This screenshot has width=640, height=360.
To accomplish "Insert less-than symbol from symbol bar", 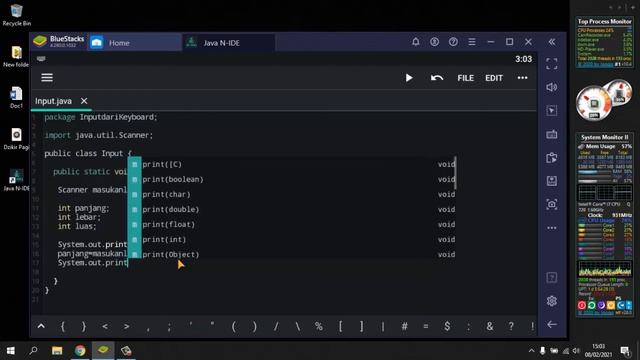I will (105, 326).
